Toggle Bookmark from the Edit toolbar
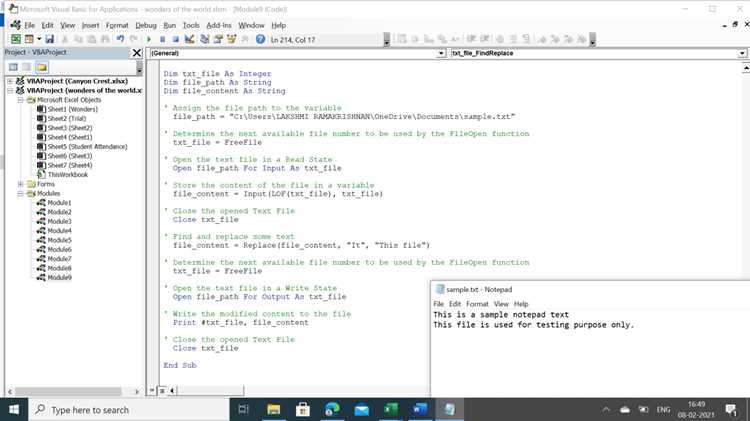 coord(542,39)
